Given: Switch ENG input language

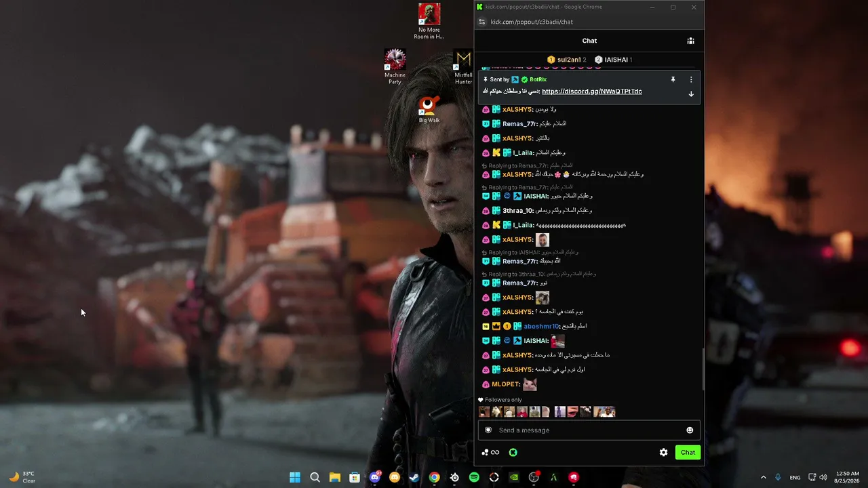Looking at the screenshot, I should pos(795,477).
